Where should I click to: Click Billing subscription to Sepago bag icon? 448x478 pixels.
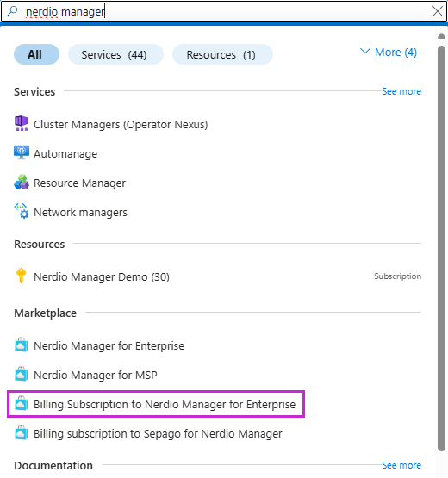pyautogui.click(x=22, y=432)
